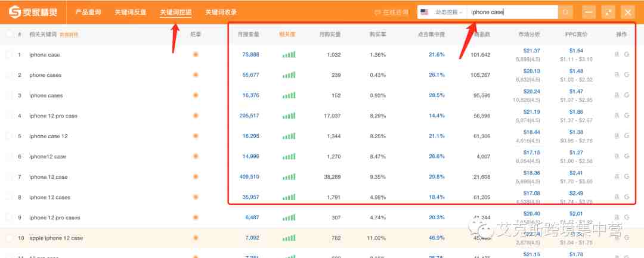This screenshot has height=258, width=644.
Task: Open Amazon icon for iphone case 12
Action: click(x=617, y=136)
